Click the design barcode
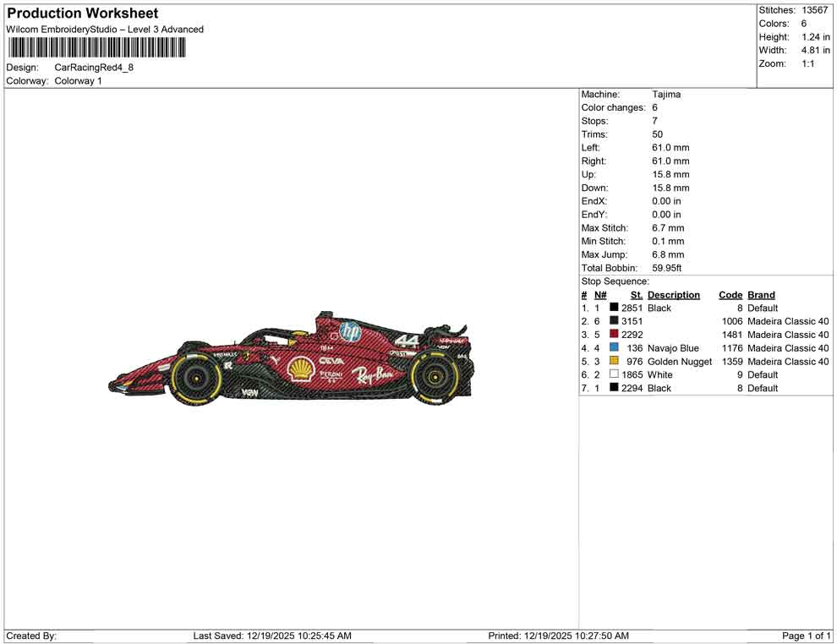This screenshot has height=644, width=837. [x=96, y=48]
